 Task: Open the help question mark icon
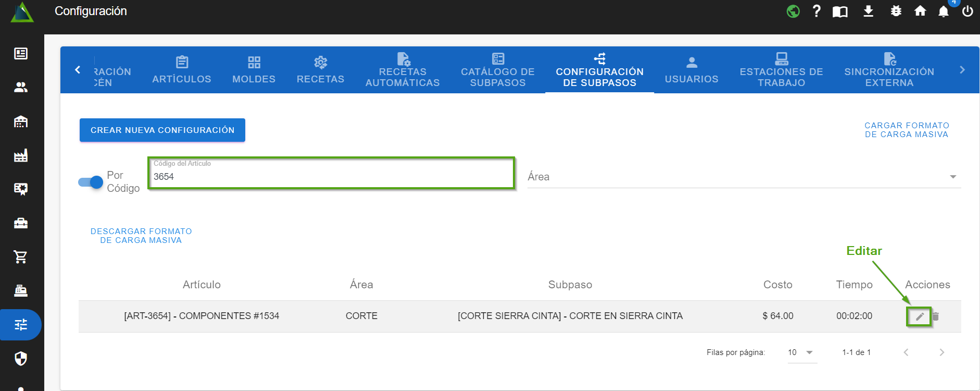pyautogui.click(x=816, y=11)
